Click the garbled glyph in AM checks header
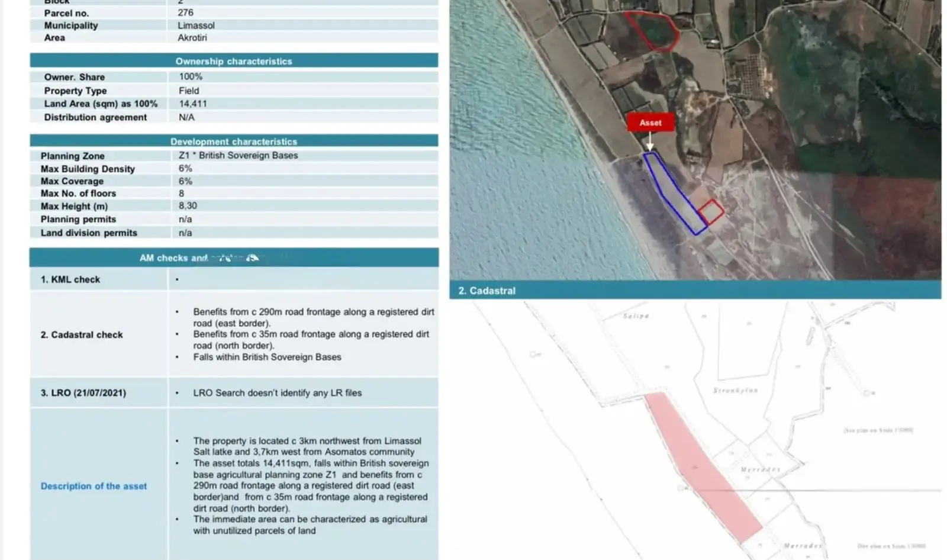 pos(253,258)
